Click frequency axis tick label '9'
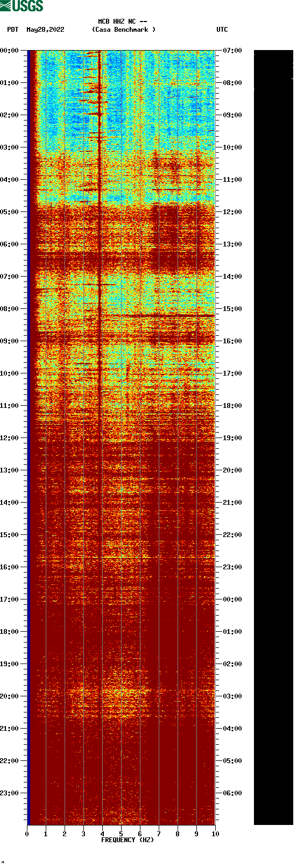The image size is (297, 868). pyautogui.click(x=196, y=834)
